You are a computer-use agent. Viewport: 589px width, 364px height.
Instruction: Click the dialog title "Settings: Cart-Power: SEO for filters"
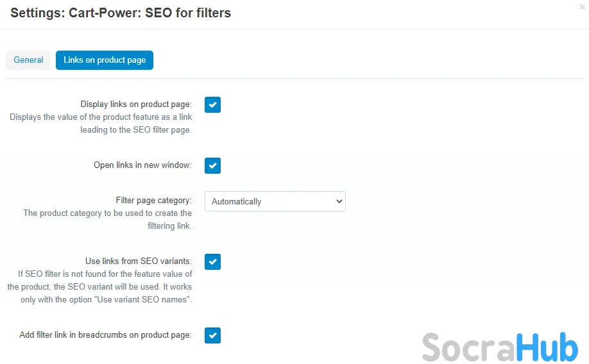[121, 13]
